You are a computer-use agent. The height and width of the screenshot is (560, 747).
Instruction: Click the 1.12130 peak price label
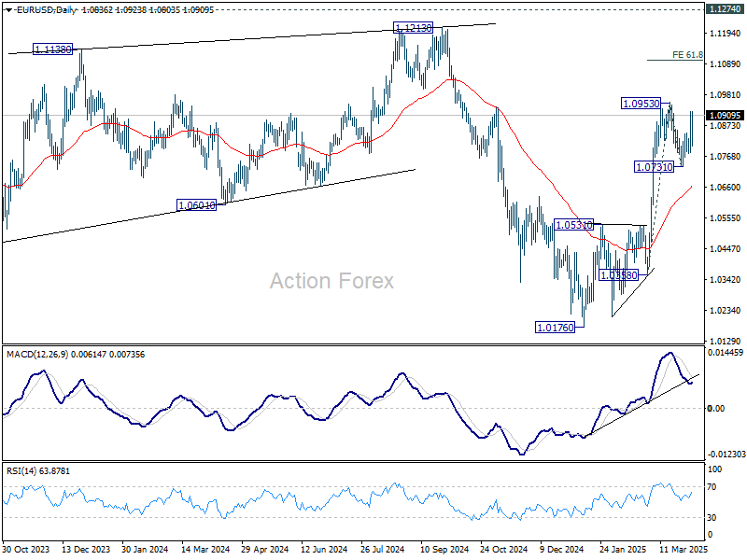413,28
